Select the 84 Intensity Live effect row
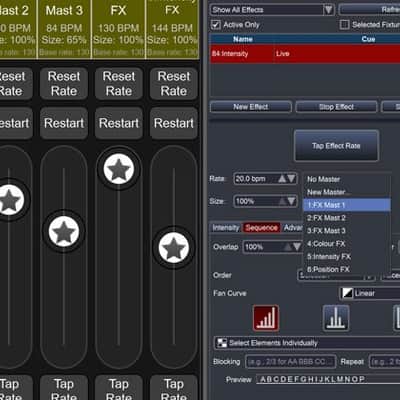Image resolution: width=400 pixels, height=400 pixels. [x=305, y=54]
